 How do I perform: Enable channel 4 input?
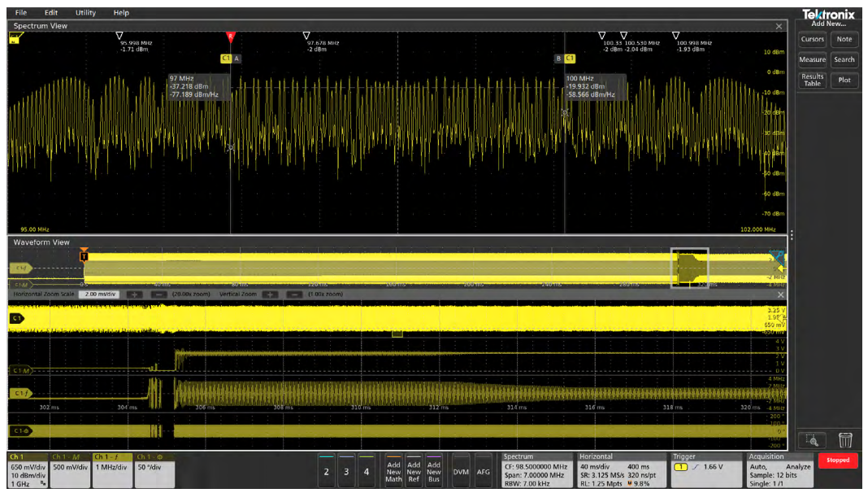click(x=367, y=471)
